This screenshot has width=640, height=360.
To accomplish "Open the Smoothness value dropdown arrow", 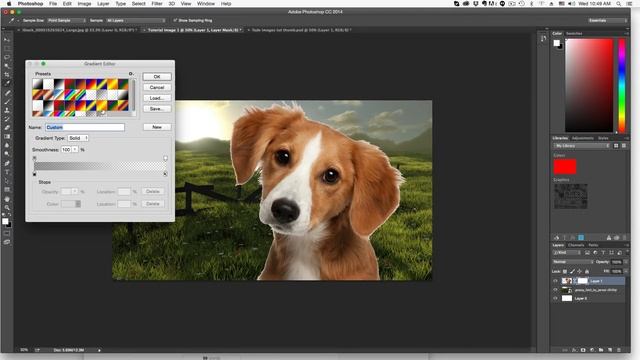I will (75, 150).
